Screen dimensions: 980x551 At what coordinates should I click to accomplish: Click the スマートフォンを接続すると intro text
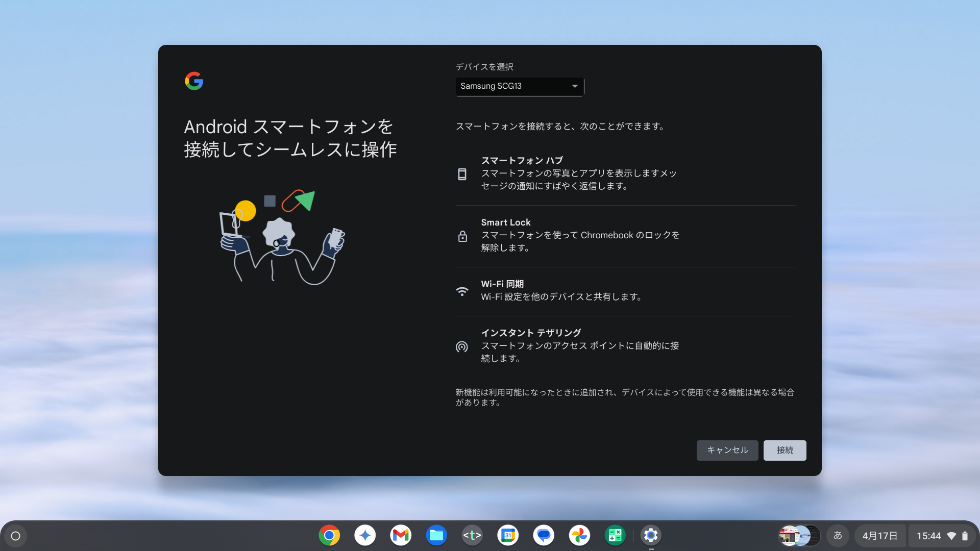[x=560, y=126]
